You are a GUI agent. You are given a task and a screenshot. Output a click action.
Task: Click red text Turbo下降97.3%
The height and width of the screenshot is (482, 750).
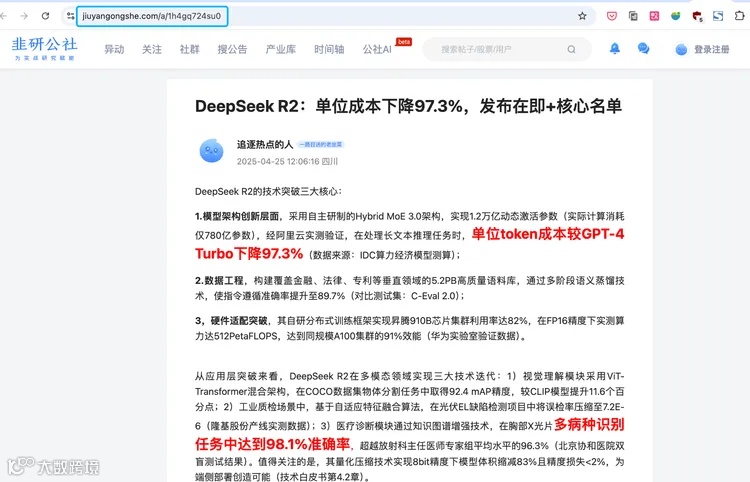(x=249, y=253)
